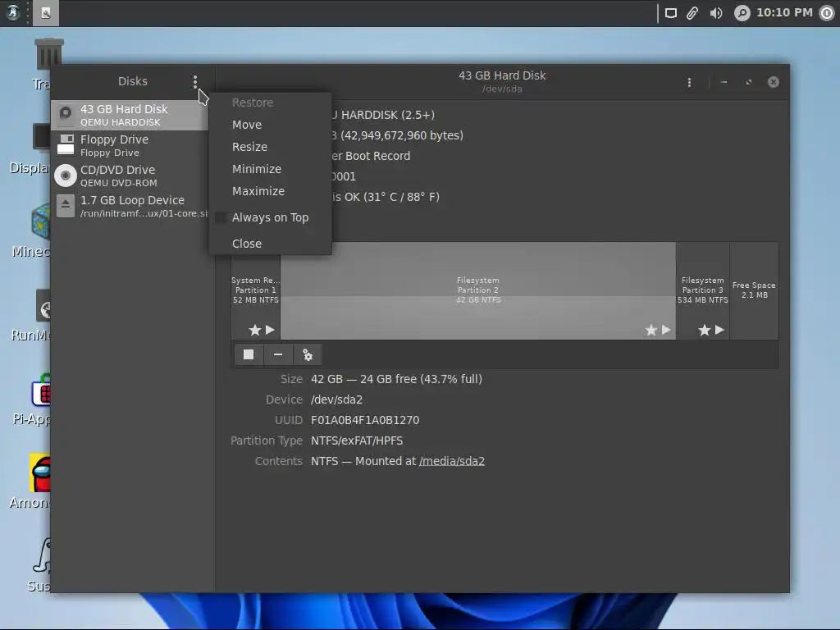Click the 42,949,672,960 bytes text

click(x=401, y=135)
